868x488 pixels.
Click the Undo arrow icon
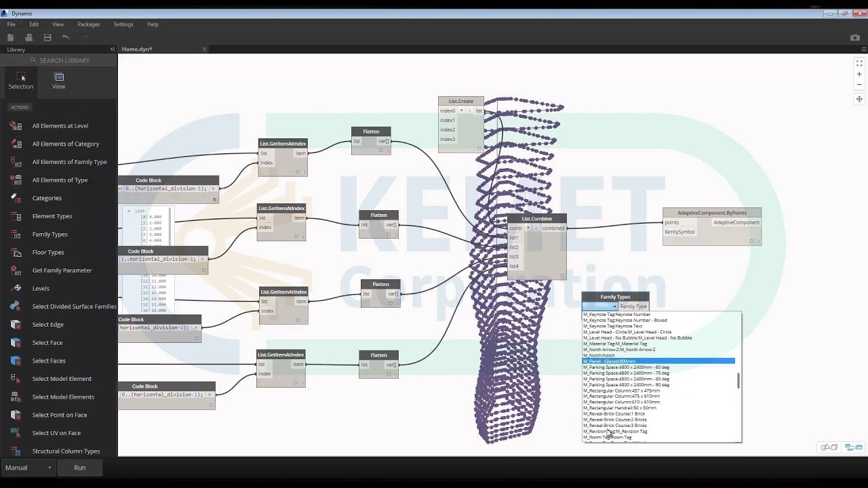[x=64, y=37]
